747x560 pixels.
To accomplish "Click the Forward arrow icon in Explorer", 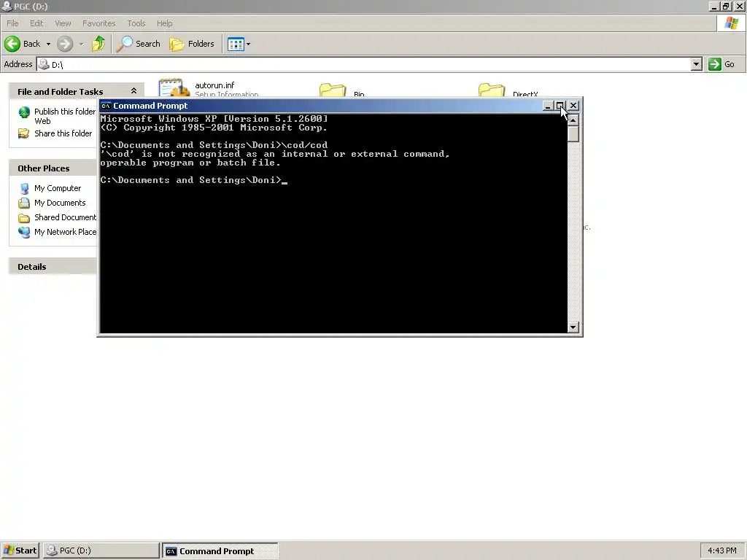I will coord(65,44).
